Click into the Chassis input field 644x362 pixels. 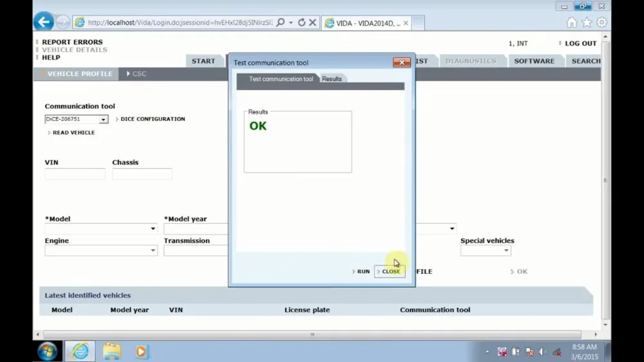click(x=142, y=174)
